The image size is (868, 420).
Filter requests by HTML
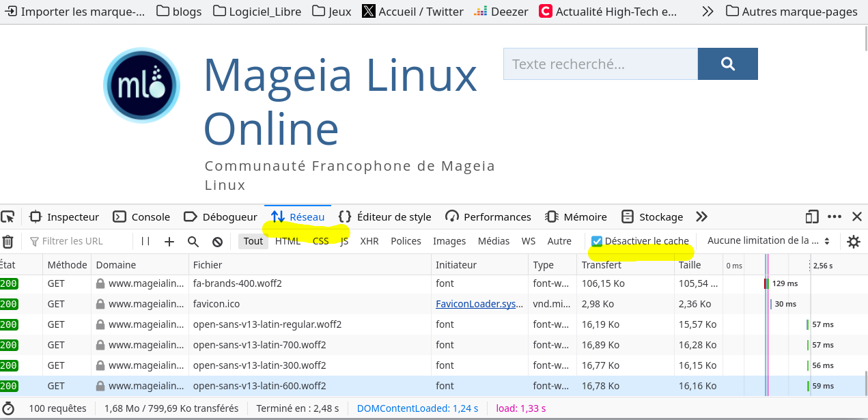[288, 241]
